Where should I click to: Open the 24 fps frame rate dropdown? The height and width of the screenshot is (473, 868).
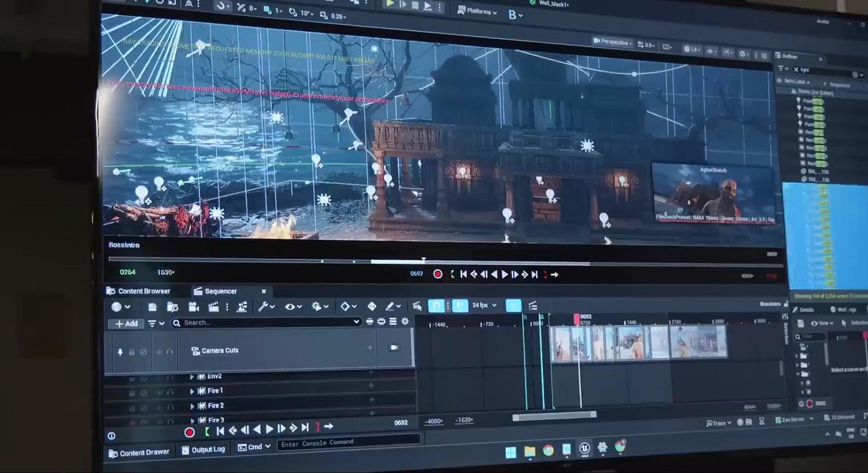click(484, 305)
